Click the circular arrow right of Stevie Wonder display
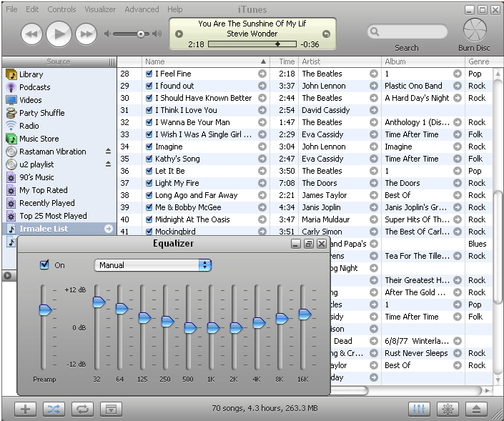The image size is (504, 421). [x=326, y=34]
